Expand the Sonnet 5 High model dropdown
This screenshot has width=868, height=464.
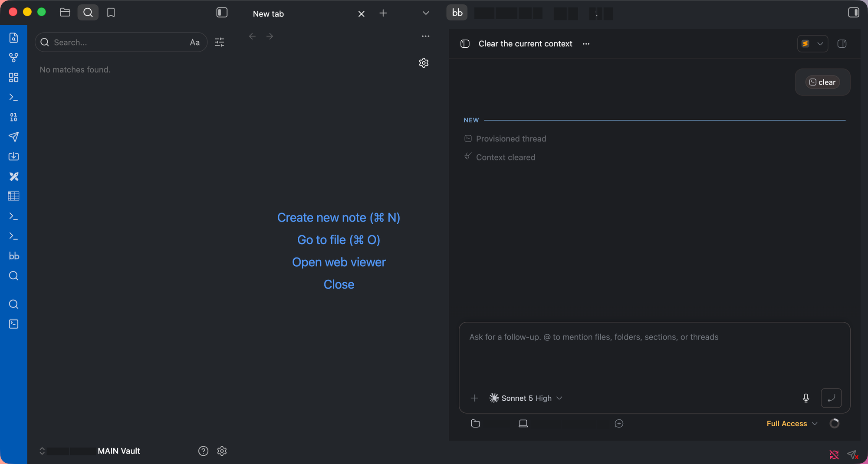(526, 398)
